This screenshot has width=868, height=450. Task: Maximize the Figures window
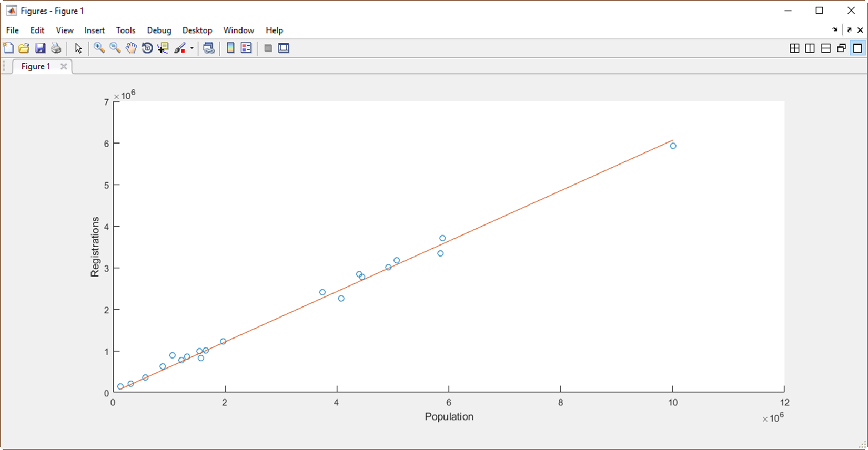(819, 11)
